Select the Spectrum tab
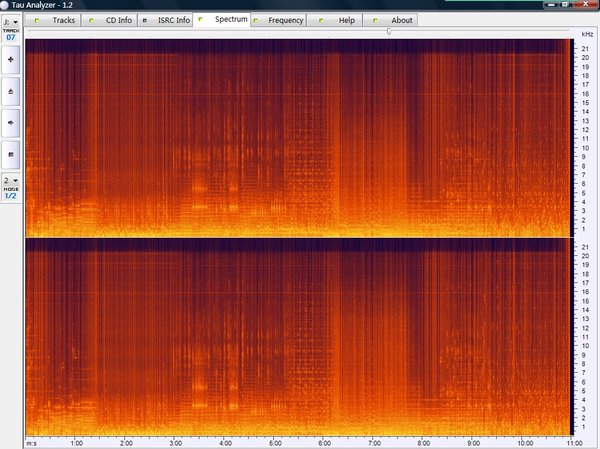 tap(222, 20)
